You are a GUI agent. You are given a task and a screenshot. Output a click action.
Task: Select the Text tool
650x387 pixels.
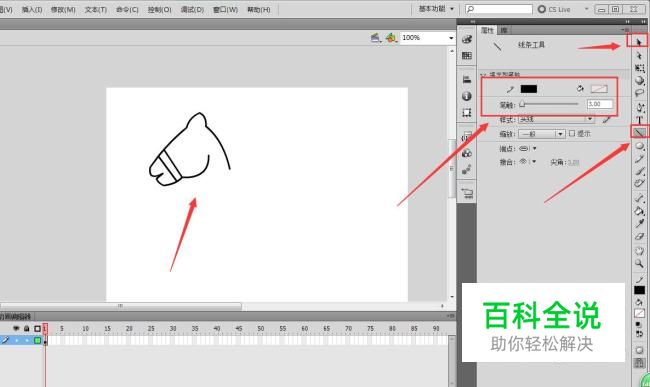point(640,120)
